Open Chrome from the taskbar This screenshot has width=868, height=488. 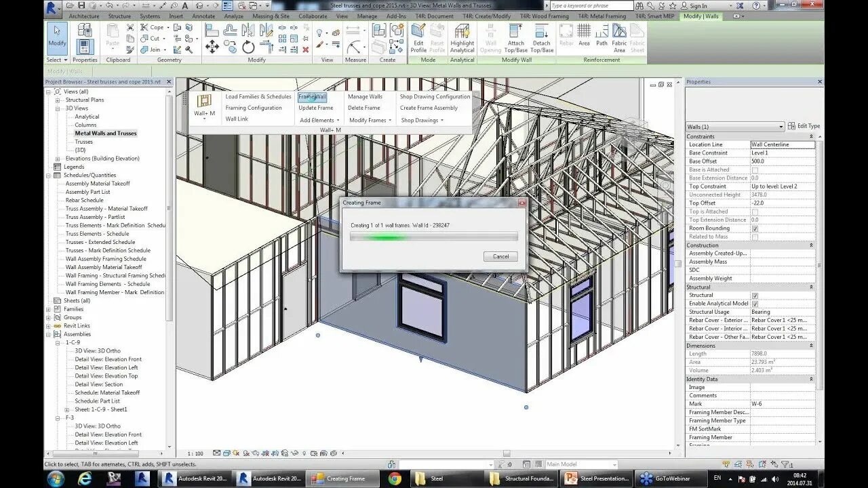tap(395, 479)
